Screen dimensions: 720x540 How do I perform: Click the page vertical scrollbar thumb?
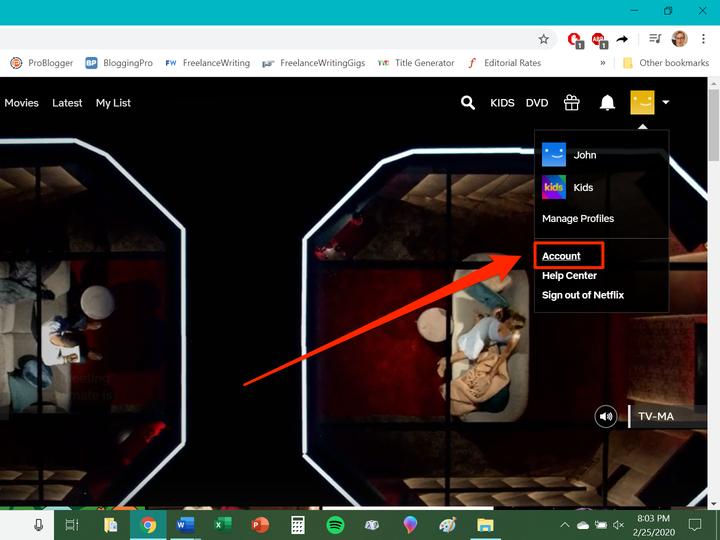714,124
